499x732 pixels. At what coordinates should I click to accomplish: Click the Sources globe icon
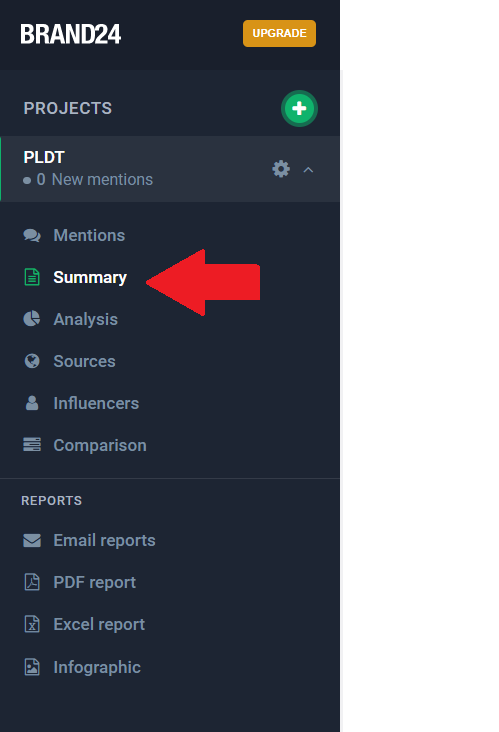(x=32, y=361)
